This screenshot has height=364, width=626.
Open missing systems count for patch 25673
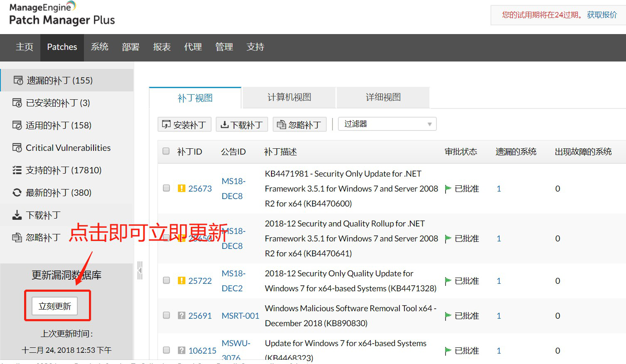[499, 189]
